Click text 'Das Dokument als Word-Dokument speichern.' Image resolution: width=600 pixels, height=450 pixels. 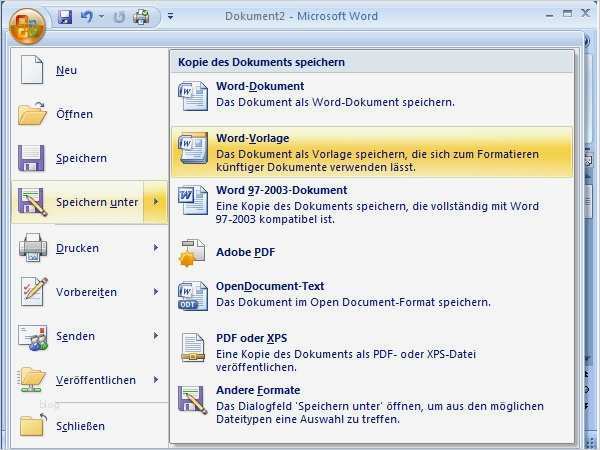click(x=335, y=103)
